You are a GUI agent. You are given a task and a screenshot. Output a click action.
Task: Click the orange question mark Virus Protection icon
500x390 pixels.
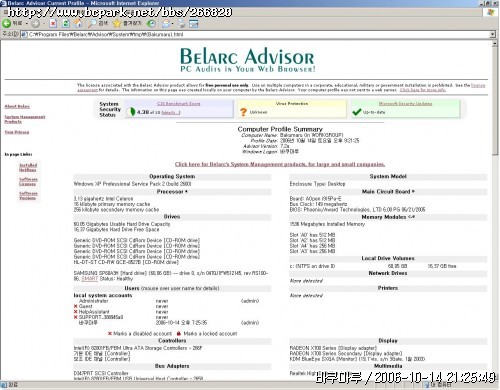pos(243,112)
